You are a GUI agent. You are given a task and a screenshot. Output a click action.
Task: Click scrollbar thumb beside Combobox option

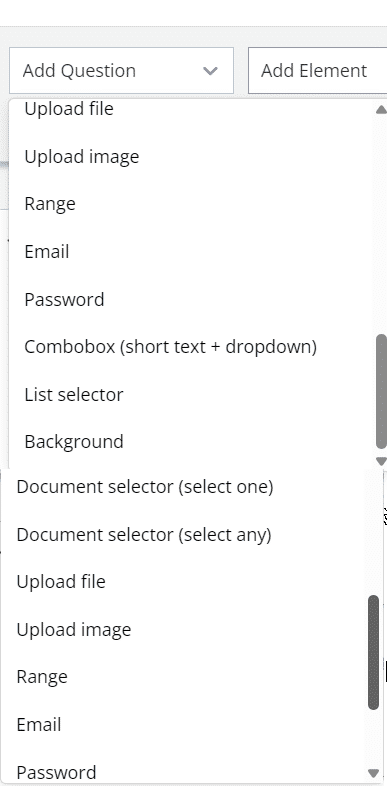pos(381,391)
